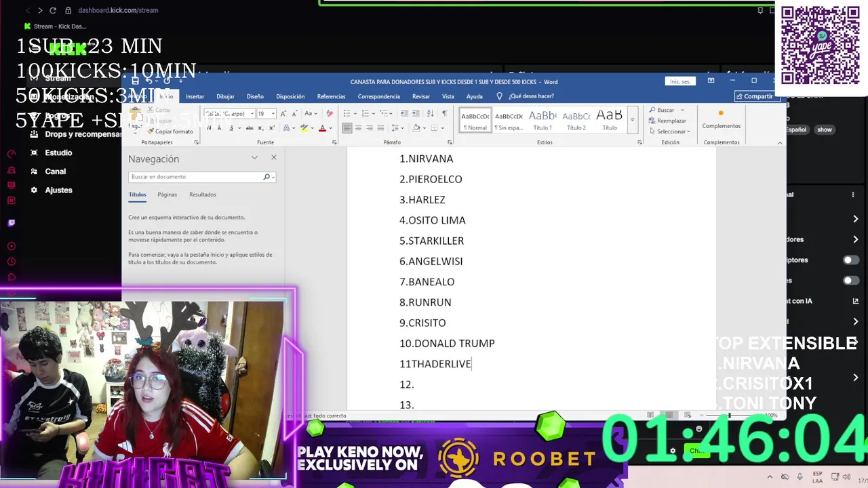The image size is (868, 488).
Task: Switch to Páginas tab in Navegación
Action: point(167,195)
